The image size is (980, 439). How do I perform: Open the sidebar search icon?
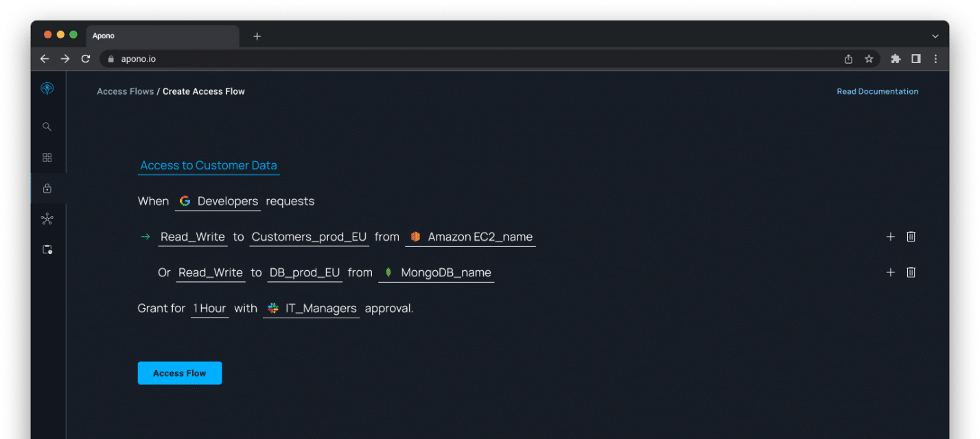pos(47,127)
